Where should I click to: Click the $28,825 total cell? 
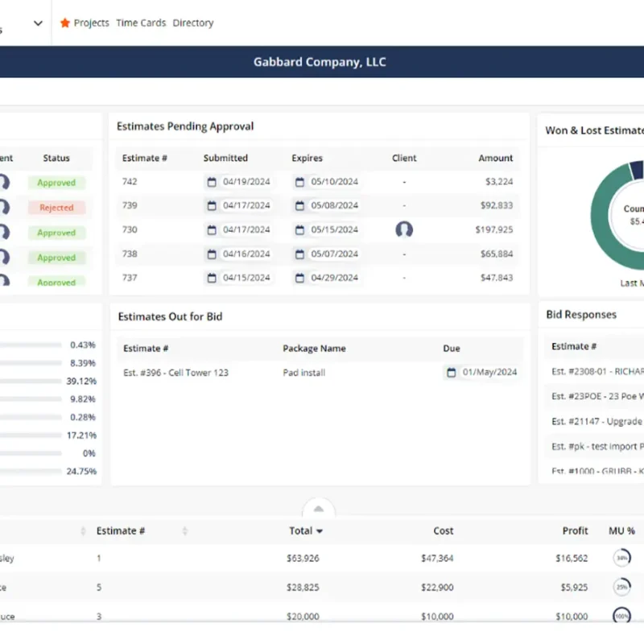303,588
